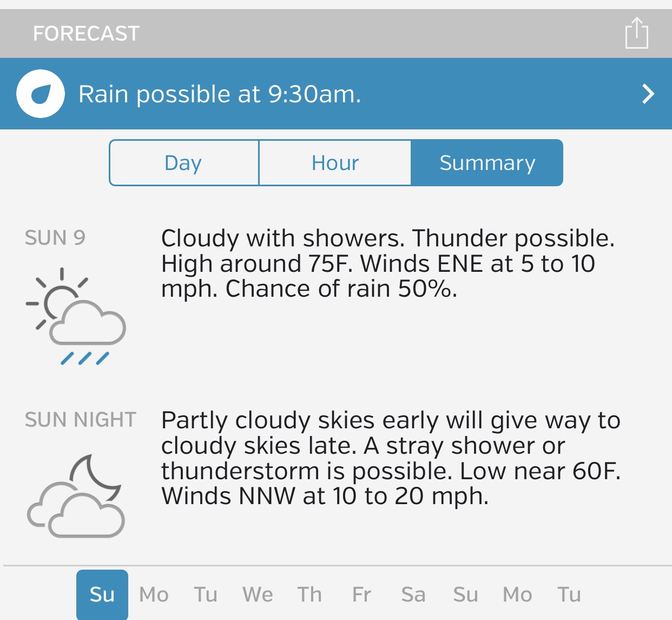Select the first Tu in day strip
The width and height of the screenshot is (672, 620).
tap(206, 595)
